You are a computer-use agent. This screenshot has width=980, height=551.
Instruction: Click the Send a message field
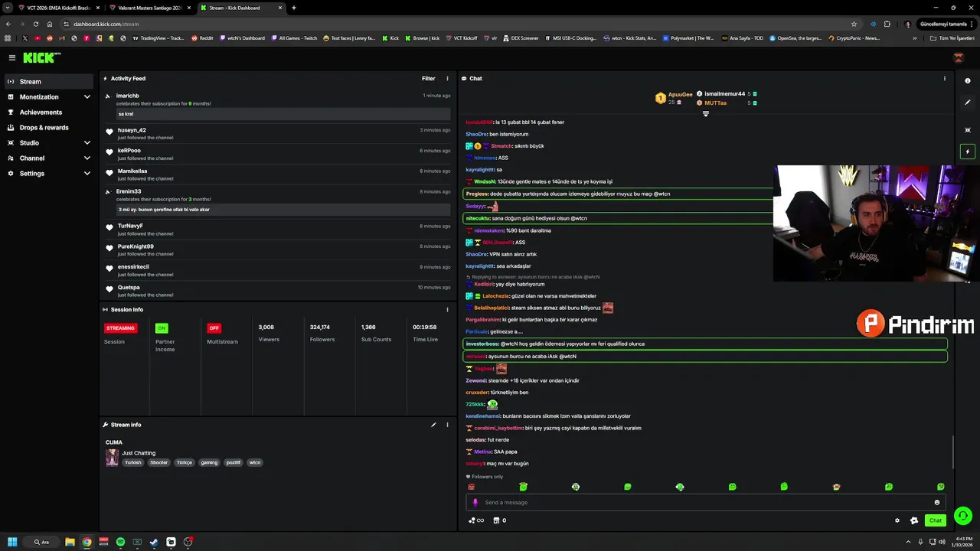pyautogui.click(x=704, y=503)
